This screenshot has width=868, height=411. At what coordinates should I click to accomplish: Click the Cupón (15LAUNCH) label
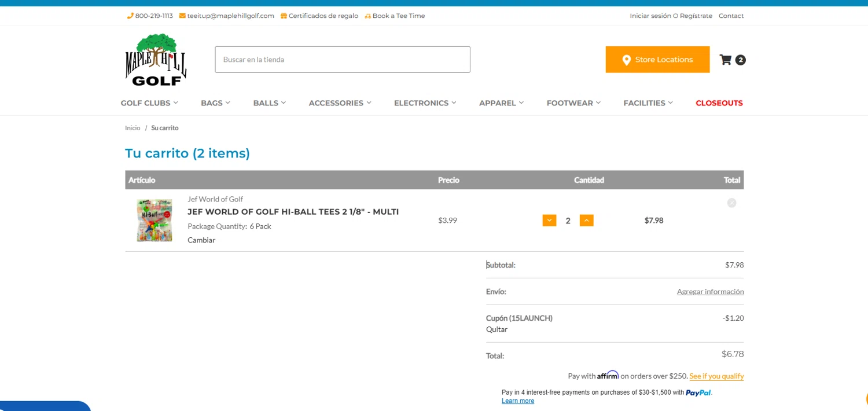pyautogui.click(x=519, y=318)
